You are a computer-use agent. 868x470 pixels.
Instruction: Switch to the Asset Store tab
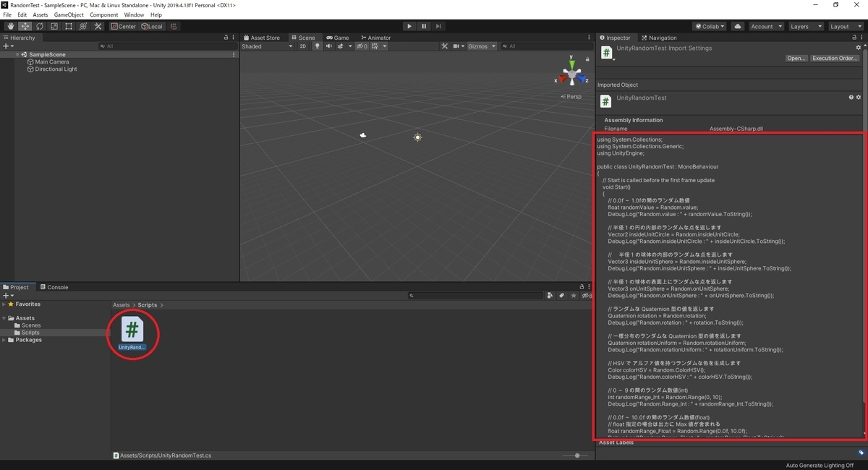point(262,38)
